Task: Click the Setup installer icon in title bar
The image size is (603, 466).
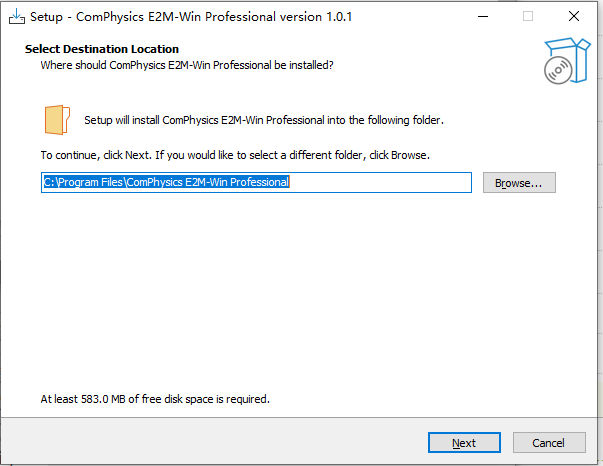Action: pyautogui.click(x=16, y=16)
